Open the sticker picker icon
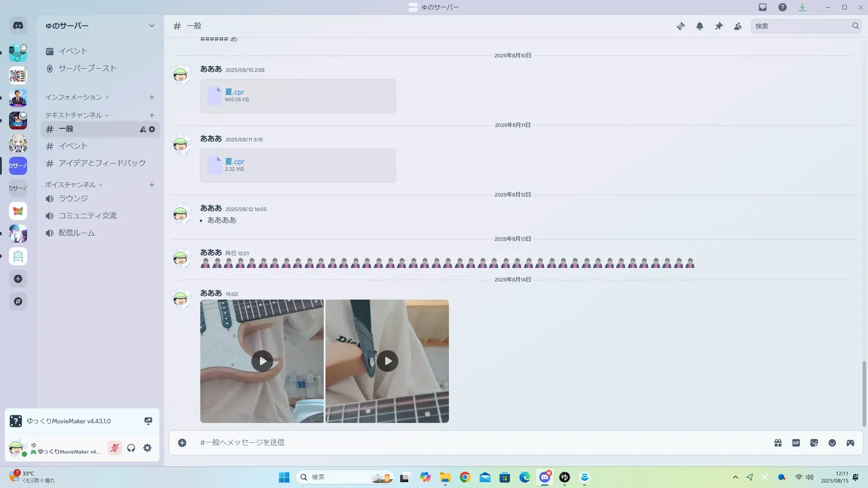Image resolution: width=868 pixels, height=488 pixels. pos(814,443)
